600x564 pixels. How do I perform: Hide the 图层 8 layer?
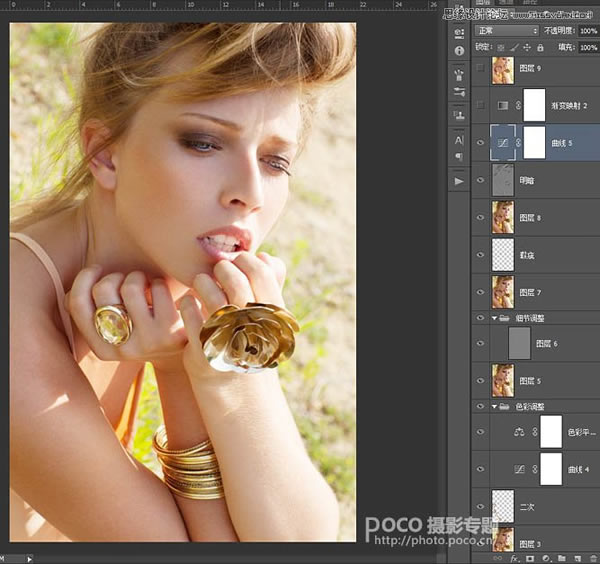click(x=480, y=217)
